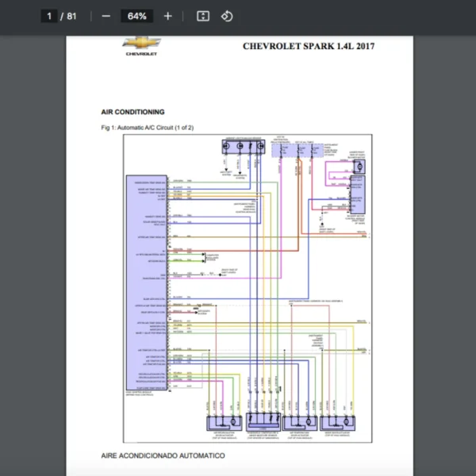The image size is (476, 476).
Task: Click the total page count 81
Action: 72,16
